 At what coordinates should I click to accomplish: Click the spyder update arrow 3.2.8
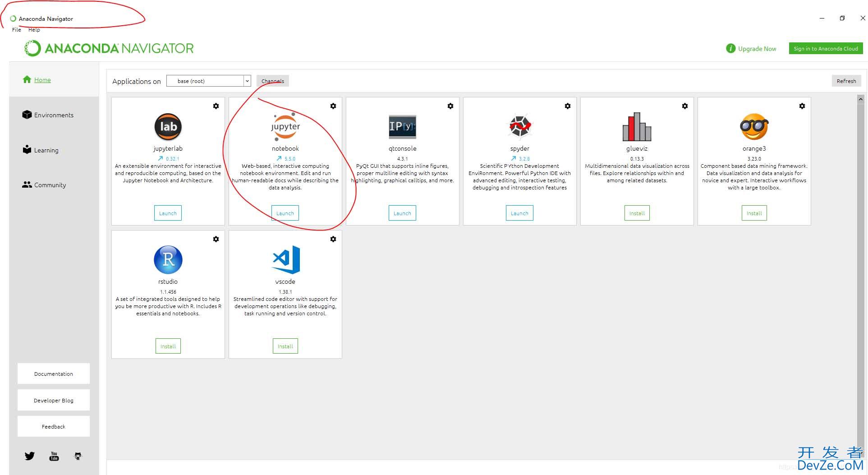pos(514,159)
